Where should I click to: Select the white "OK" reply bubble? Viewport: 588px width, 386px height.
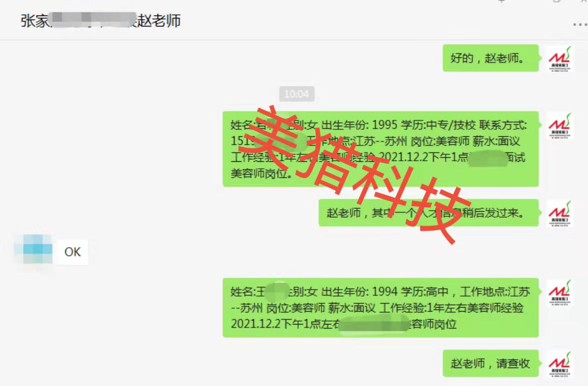point(72,252)
